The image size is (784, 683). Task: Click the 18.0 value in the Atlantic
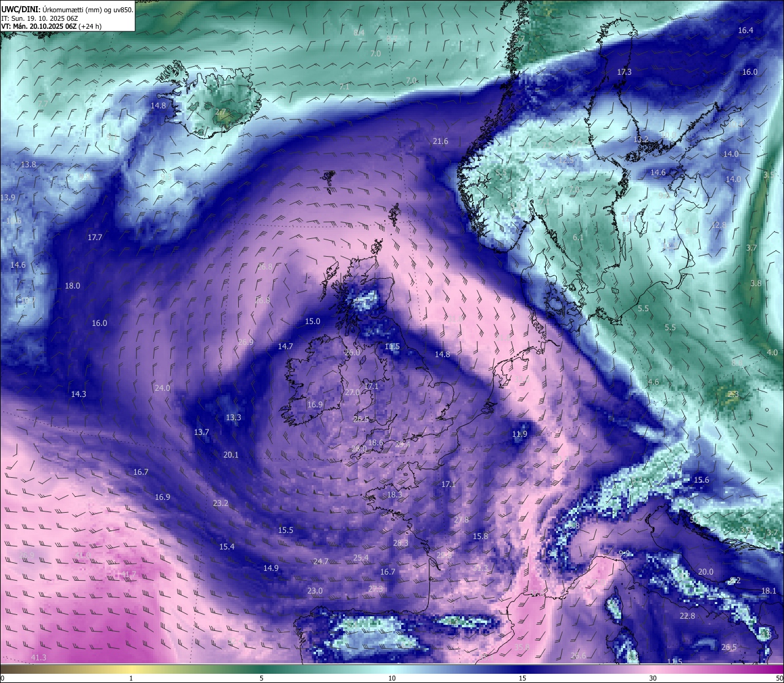click(x=72, y=285)
